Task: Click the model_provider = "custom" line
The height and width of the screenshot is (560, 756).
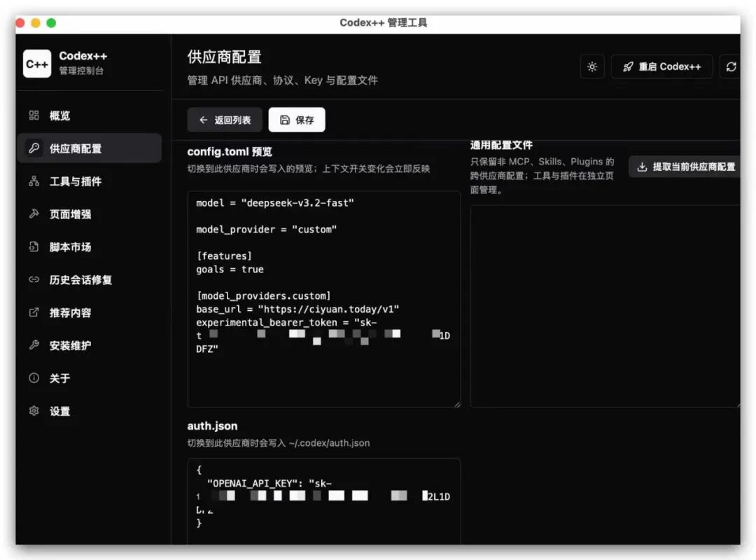Action: [x=266, y=230]
